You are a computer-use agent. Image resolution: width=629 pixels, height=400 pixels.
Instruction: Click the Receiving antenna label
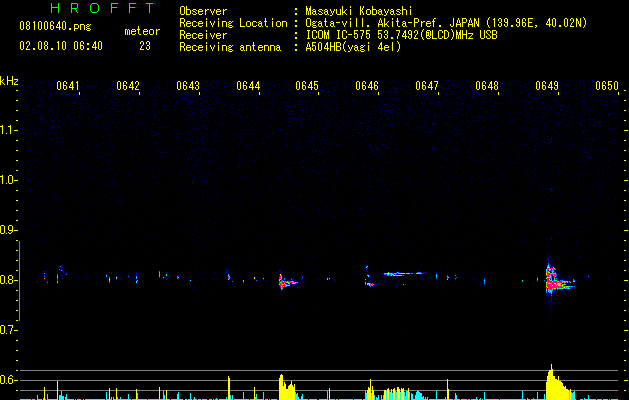pyautogui.click(x=230, y=47)
